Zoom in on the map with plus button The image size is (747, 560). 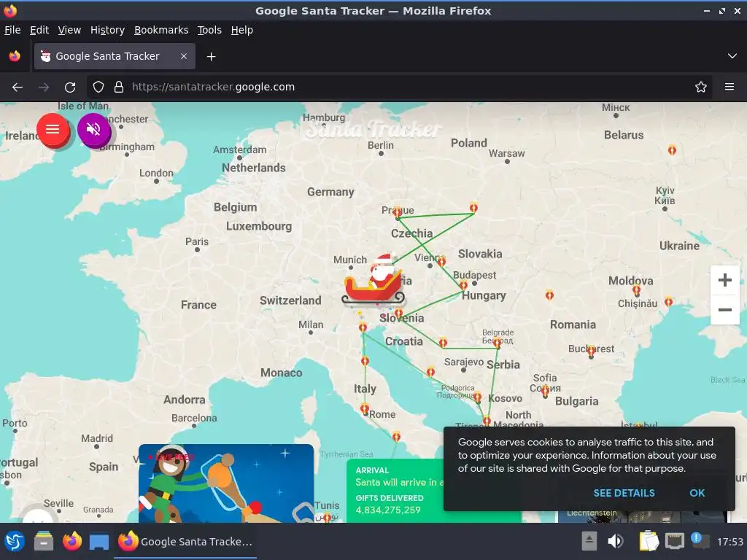724,280
